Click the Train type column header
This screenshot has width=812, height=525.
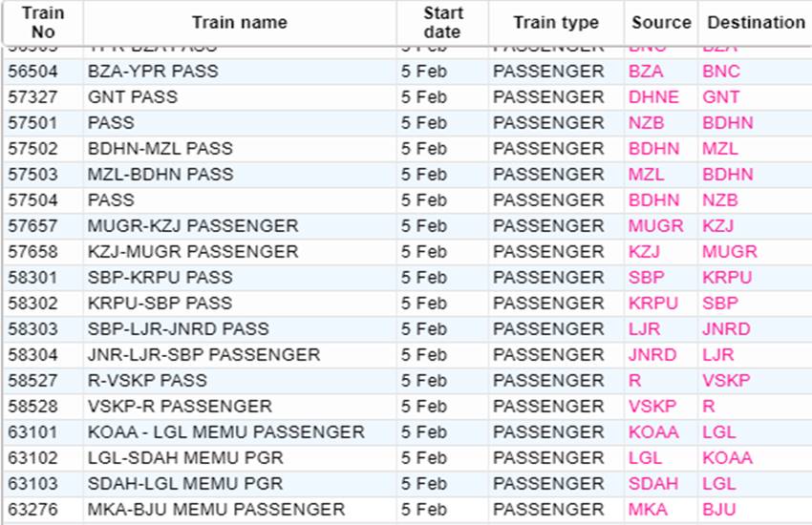pos(556,23)
